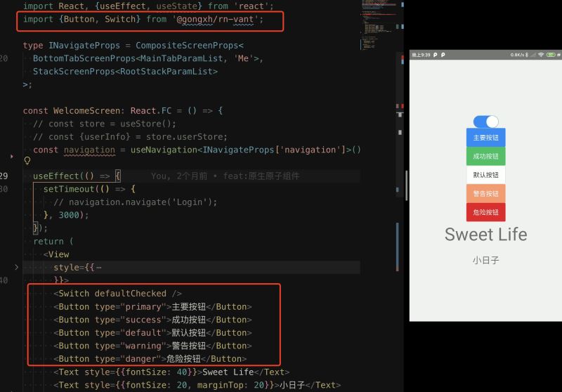
Task: Click the Button type="warning" code line
Action: 152,346
